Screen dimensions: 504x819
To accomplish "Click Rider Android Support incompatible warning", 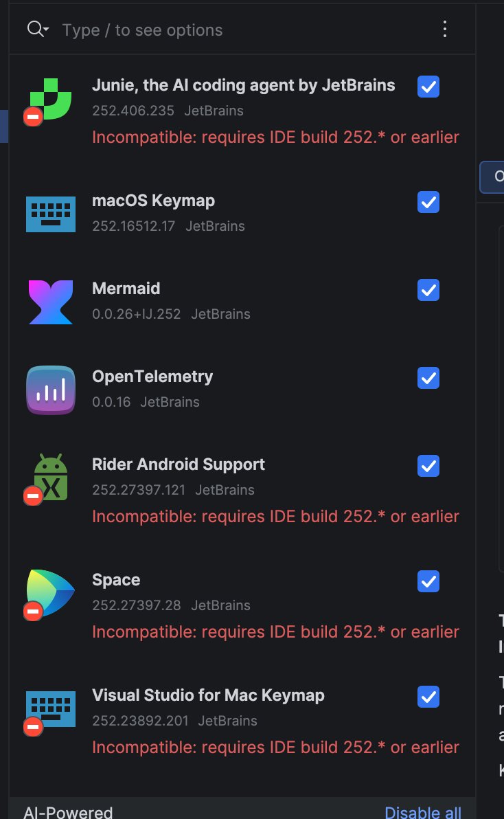I will tap(275, 517).
